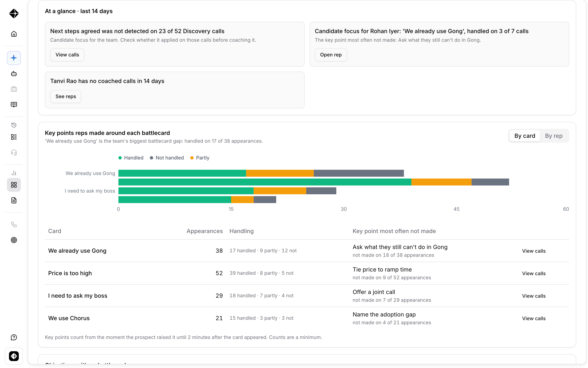Select the checklist layout icon
Screen dimensions: 588x368
[14, 137]
